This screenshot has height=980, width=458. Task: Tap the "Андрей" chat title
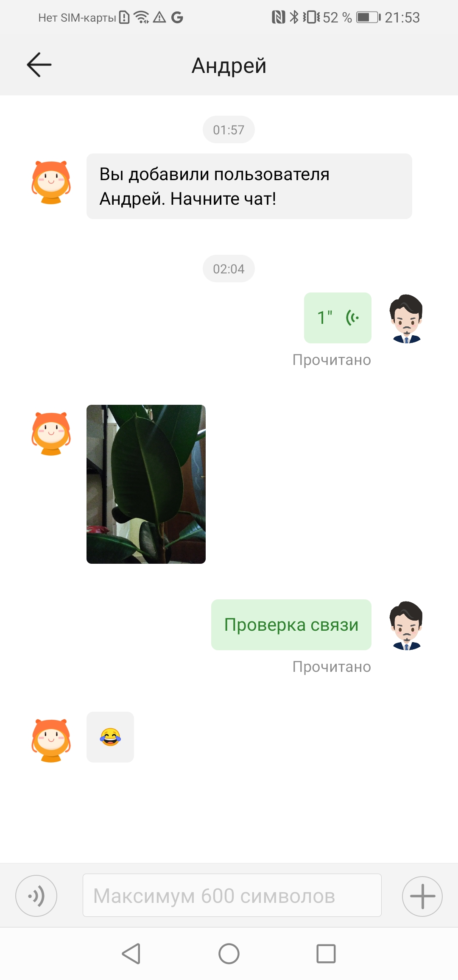(229, 66)
